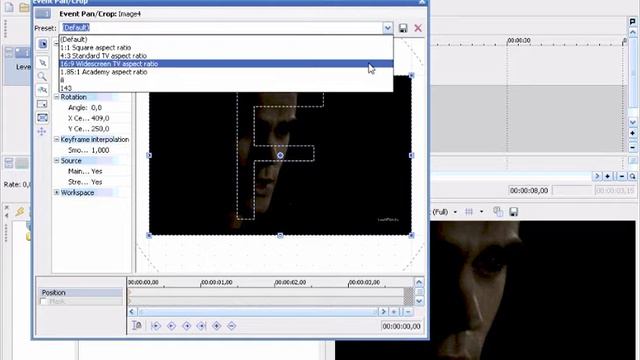Select the Position keyframe row

coord(81,293)
